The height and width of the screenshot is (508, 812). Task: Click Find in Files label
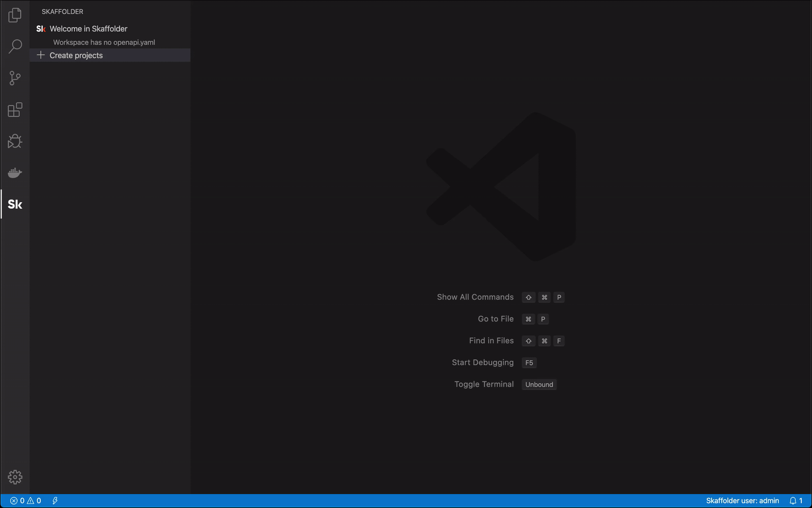491,341
